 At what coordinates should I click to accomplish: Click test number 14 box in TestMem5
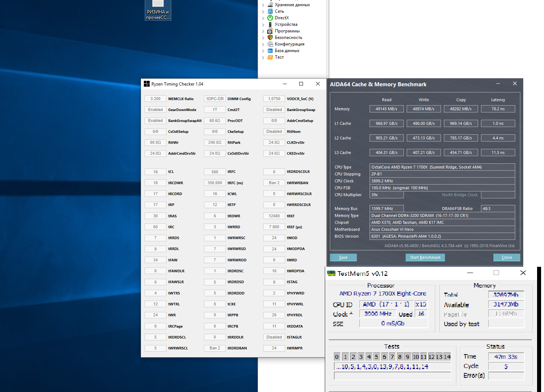tap(447, 357)
